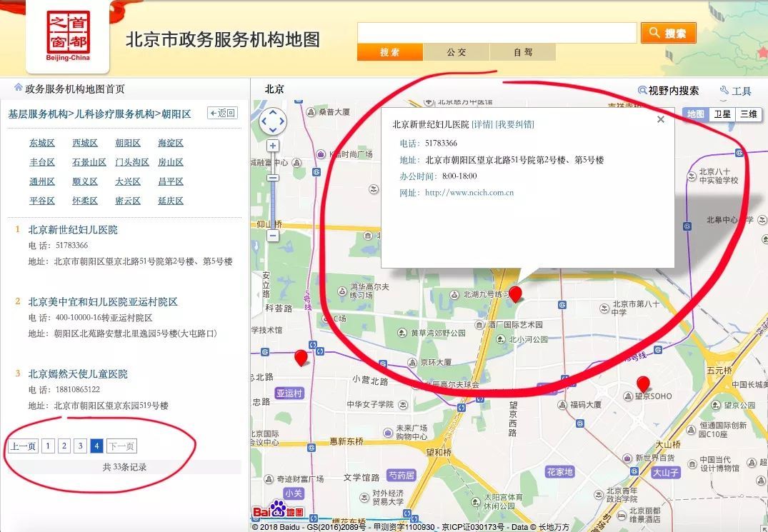Screen dimensions: 768x532
Task: Click the home icon beside 政务服务机构地图首页
Action: [19, 88]
